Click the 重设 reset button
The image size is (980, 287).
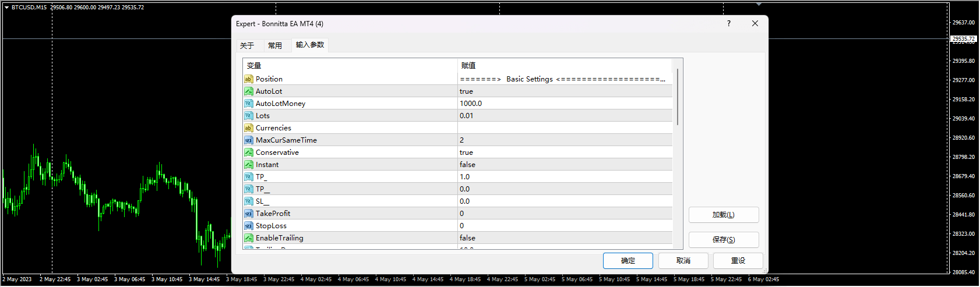738,261
